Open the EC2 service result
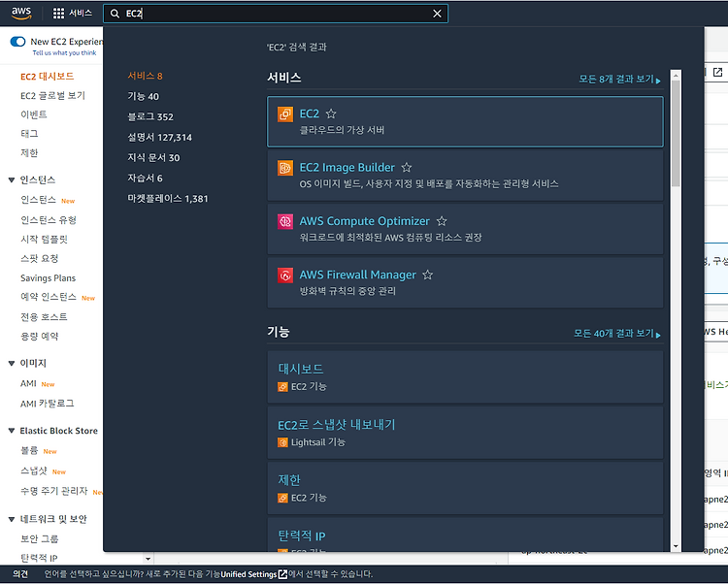Viewport: 728px width, 584px height. [465, 121]
